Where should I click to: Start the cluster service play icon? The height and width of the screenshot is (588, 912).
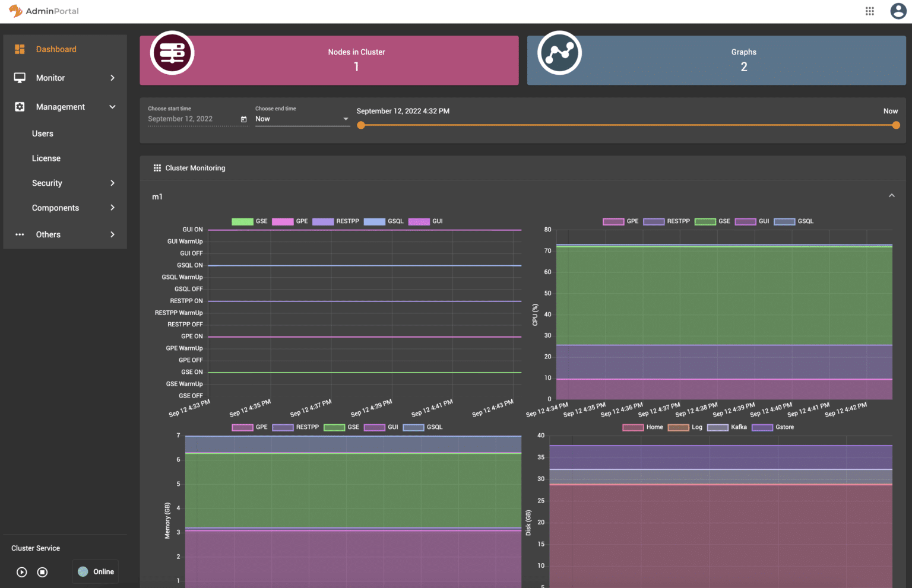22,572
